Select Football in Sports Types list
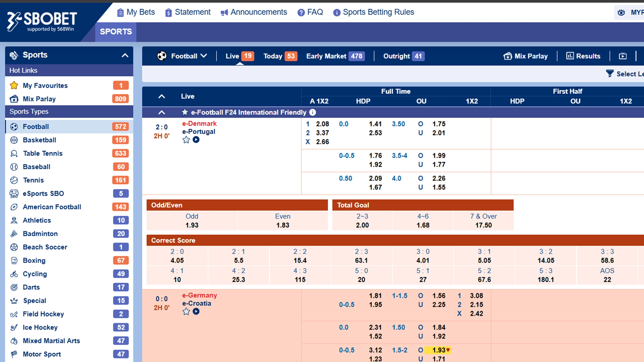Screen dimensions: 644x362 coord(69,127)
